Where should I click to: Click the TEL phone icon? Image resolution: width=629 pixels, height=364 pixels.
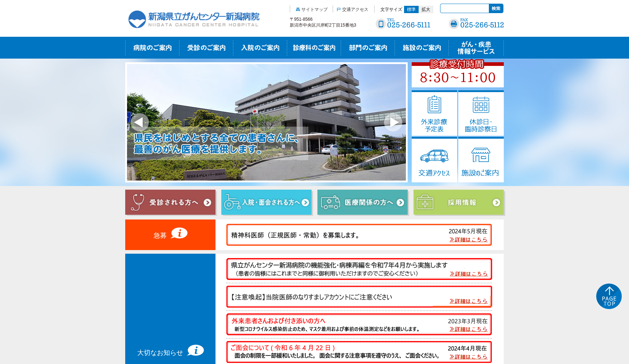click(x=381, y=24)
